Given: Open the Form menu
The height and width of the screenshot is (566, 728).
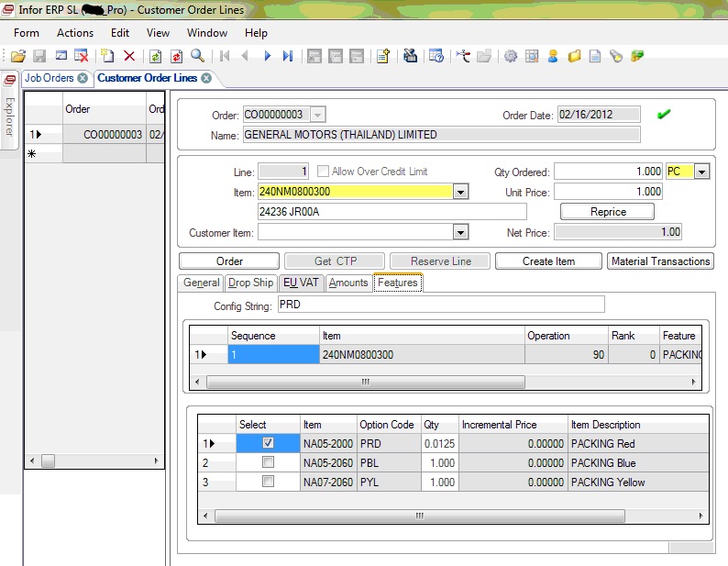Looking at the screenshot, I should tap(27, 33).
